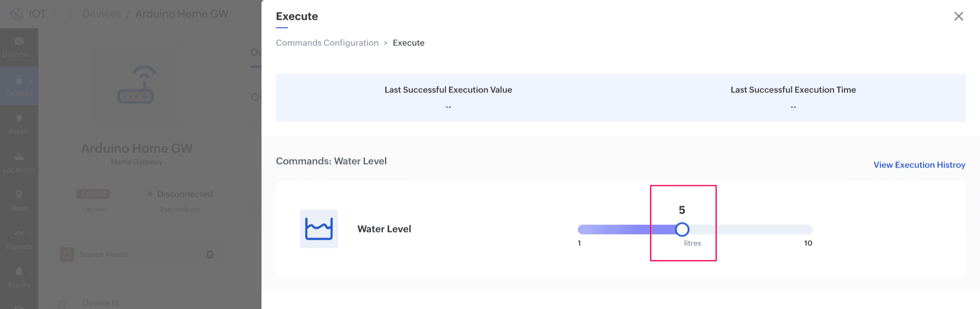Screen dimensions: 980x309
Task: Click the Devices breadcrumb in header
Action: (x=102, y=14)
